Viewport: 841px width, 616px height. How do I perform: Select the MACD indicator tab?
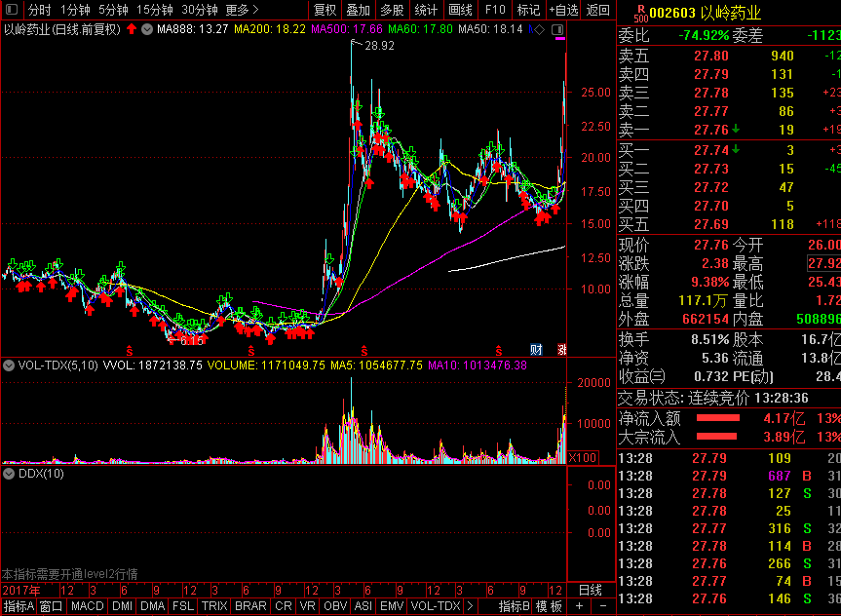[x=87, y=606]
